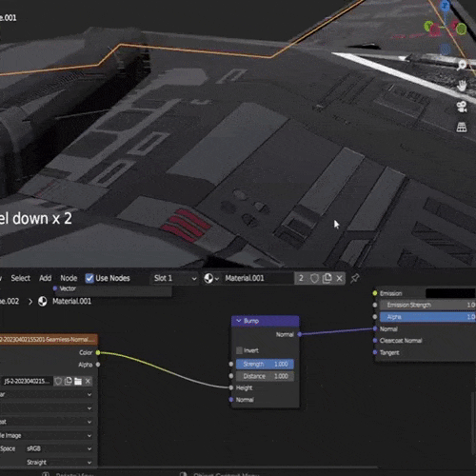Image resolution: width=476 pixels, height=476 pixels.
Task: Open image file with folder icon
Action: [78, 381]
